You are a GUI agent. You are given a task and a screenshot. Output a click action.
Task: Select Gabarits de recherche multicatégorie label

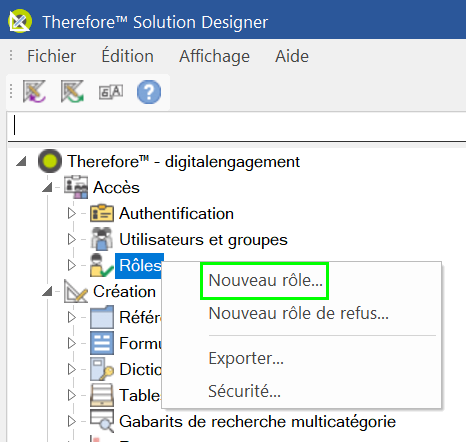(x=257, y=422)
